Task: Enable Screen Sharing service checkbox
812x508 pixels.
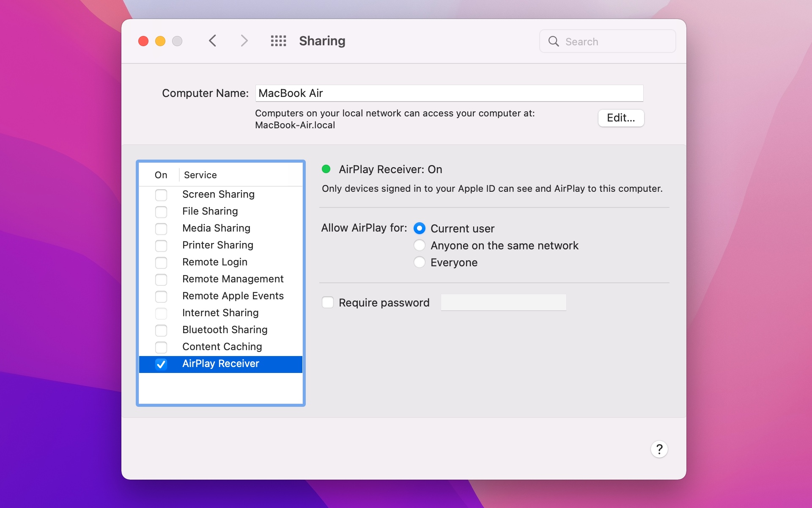Action: click(x=162, y=194)
